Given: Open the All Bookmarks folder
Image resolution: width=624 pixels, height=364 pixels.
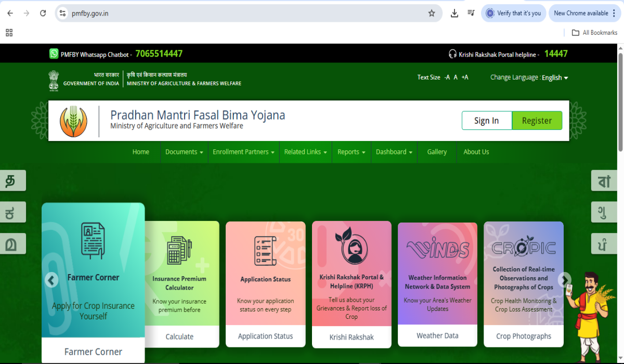Looking at the screenshot, I should point(594,33).
